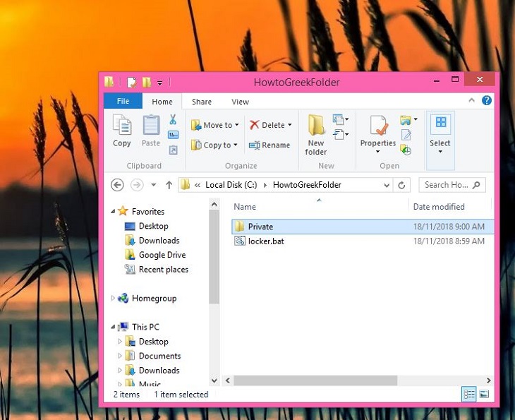The height and width of the screenshot is (420, 515).
Task: Minimize the ribbon with the chevron
Action: 472,100
